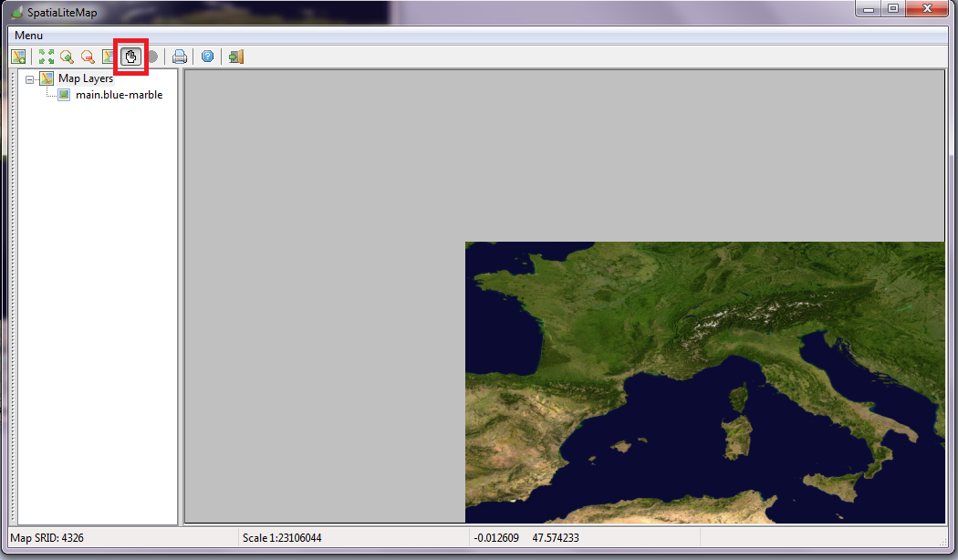Viewport: 958px width, 560px height.
Task: Click the add map layer icon with plus
Action: tap(18, 57)
